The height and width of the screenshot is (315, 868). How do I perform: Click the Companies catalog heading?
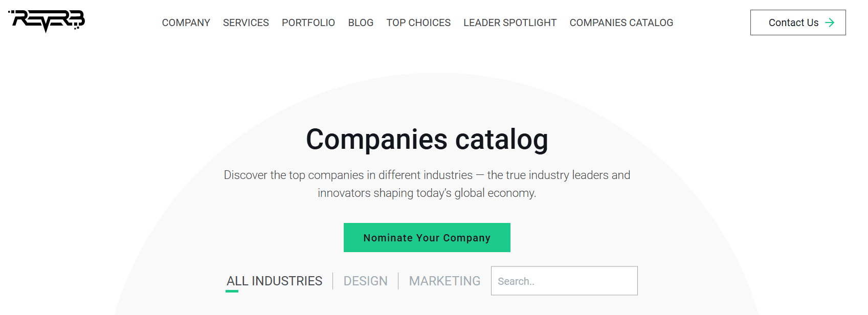(427, 139)
